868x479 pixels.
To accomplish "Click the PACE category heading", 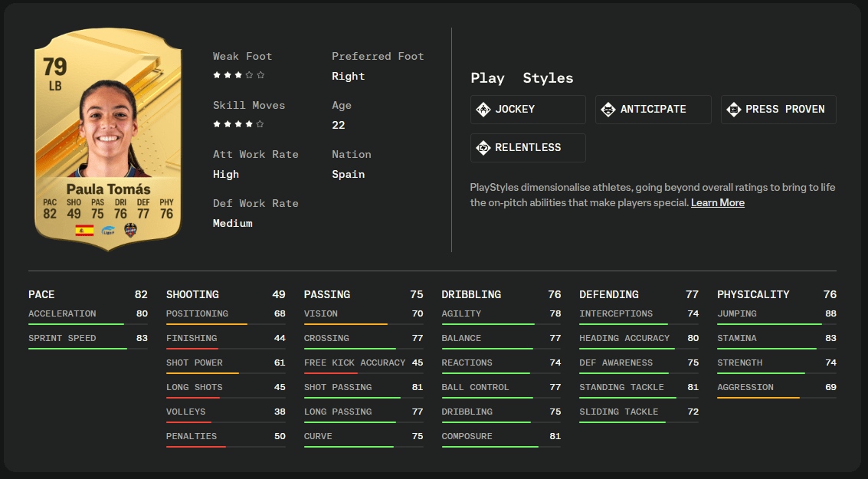I will (41, 294).
